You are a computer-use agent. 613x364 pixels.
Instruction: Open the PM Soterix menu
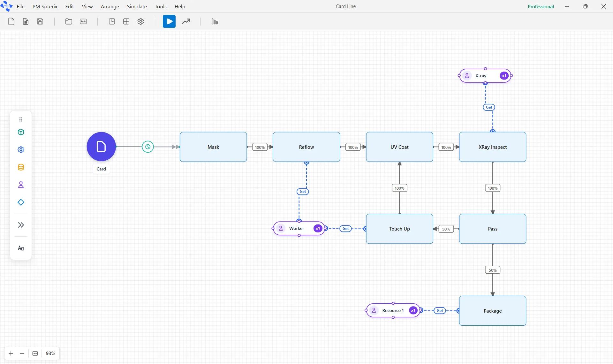(45, 6)
